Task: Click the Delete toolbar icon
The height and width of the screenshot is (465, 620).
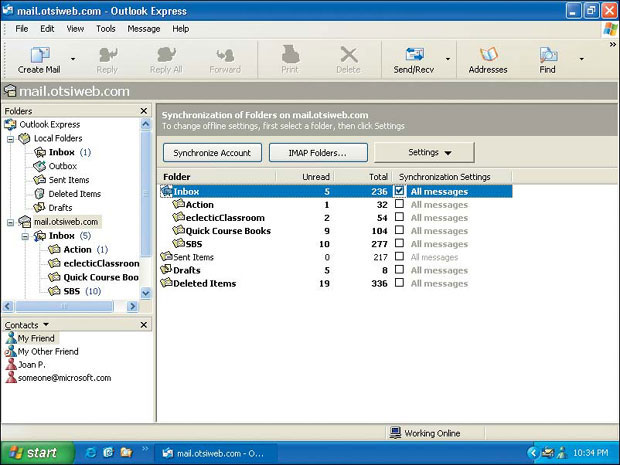Action: [349, 55]
